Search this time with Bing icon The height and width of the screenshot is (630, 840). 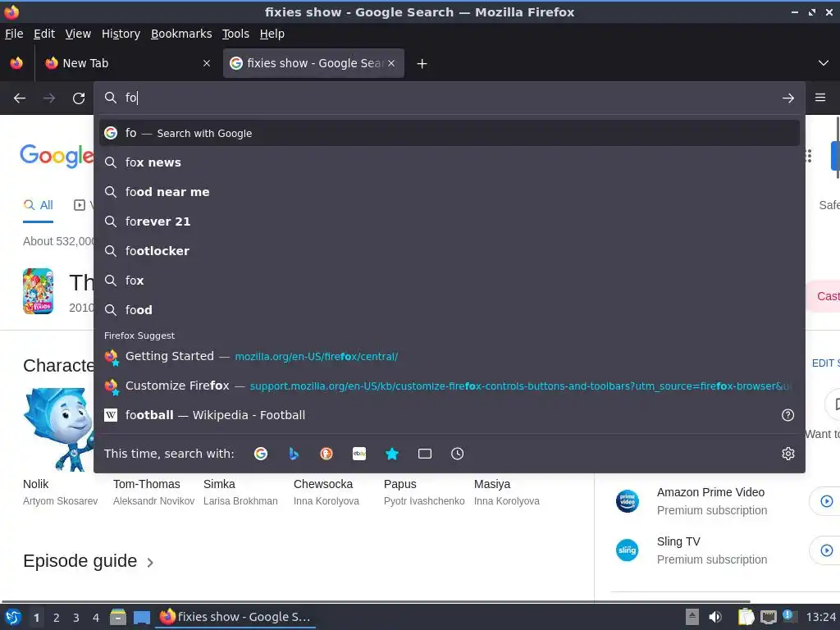tap(294, 454)
